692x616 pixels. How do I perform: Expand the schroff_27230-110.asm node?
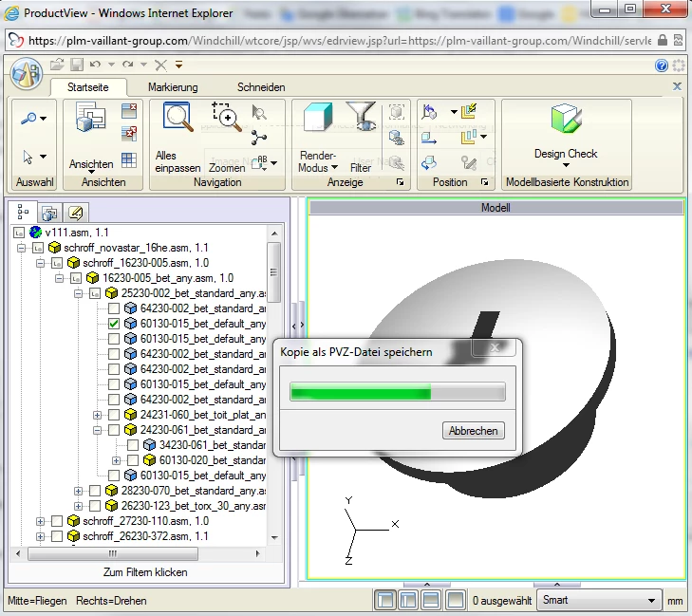(x=40, y=521)
